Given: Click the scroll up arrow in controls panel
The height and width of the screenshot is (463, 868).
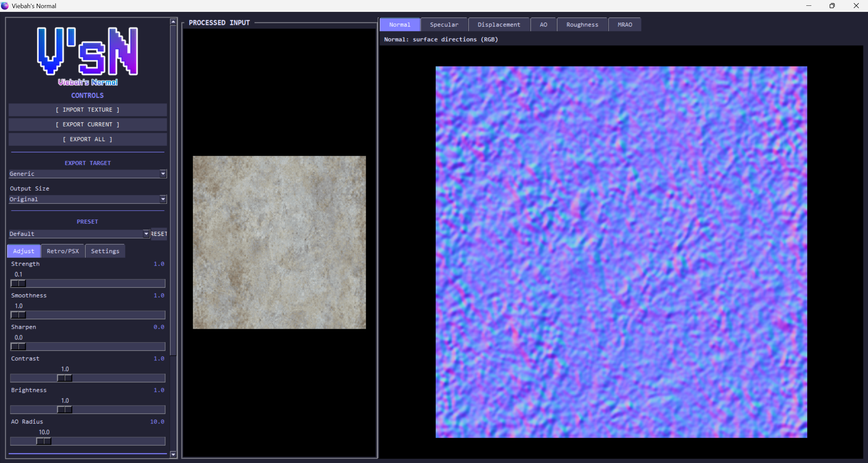Looking at the screenshot, I should pos(173,22).
